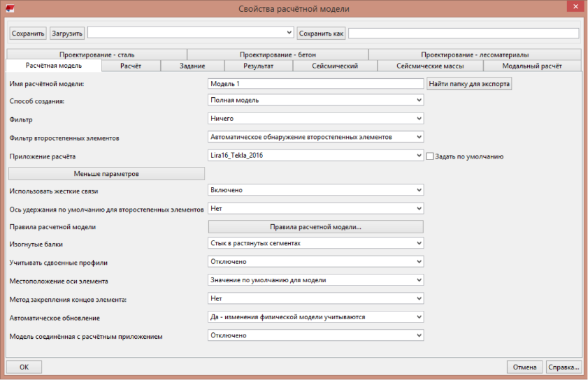Click 'Правила расчетной модели...' button
Image resolution: width=588 pixels, height=380 pixels.
click(x=316, y=227)
